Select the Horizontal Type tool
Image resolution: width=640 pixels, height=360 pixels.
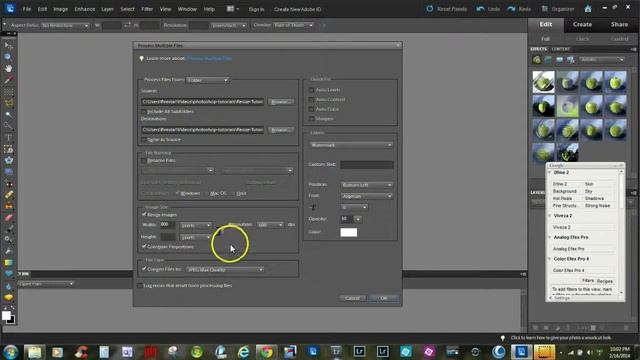(x=8, y=138)
